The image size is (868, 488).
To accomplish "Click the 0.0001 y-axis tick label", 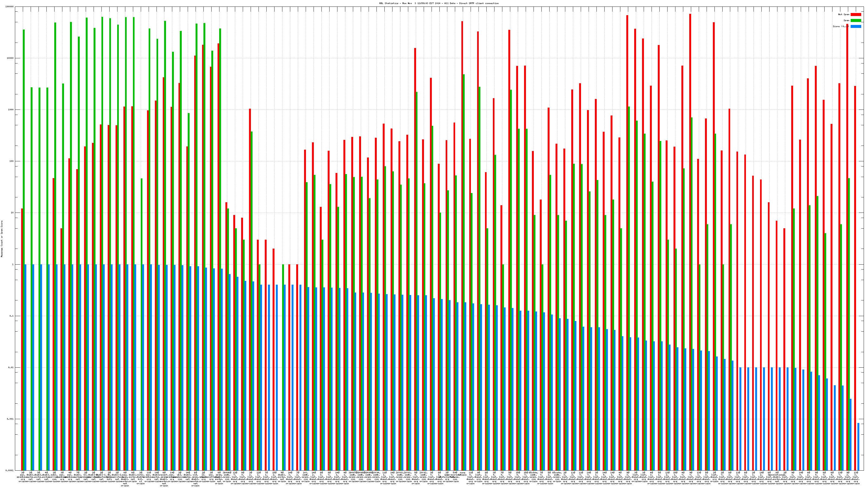I will pyautogui.click(x=10, y=470).
